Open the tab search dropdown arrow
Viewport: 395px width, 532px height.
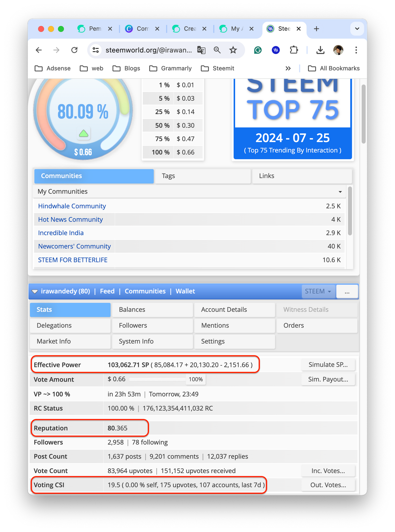coord(357,29)
